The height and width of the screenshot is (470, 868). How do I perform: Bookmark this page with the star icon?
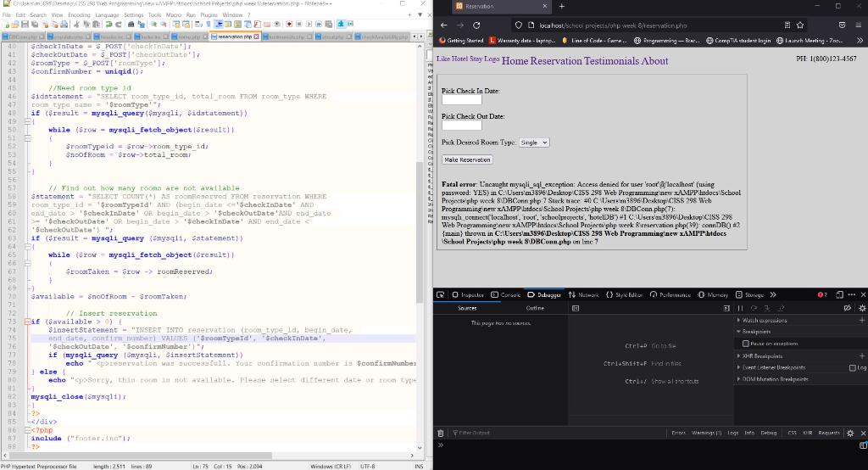(801, 25)
